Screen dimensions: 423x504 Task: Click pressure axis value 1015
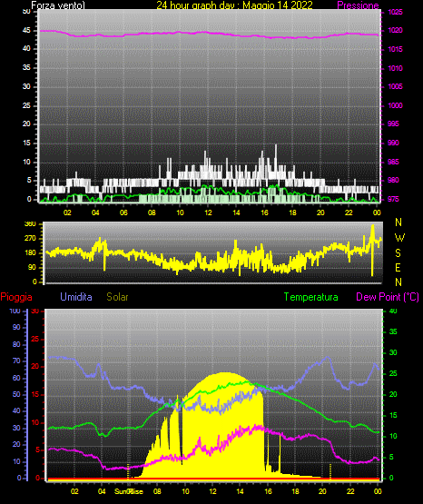395,50
